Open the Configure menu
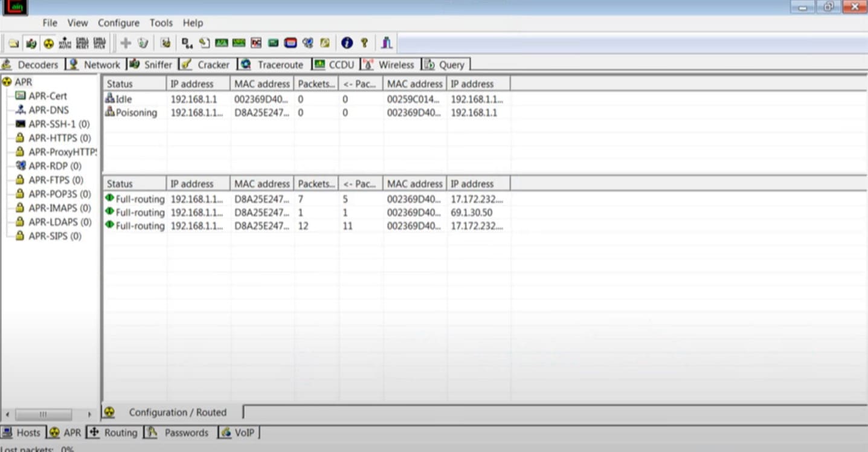 (118, 23)
